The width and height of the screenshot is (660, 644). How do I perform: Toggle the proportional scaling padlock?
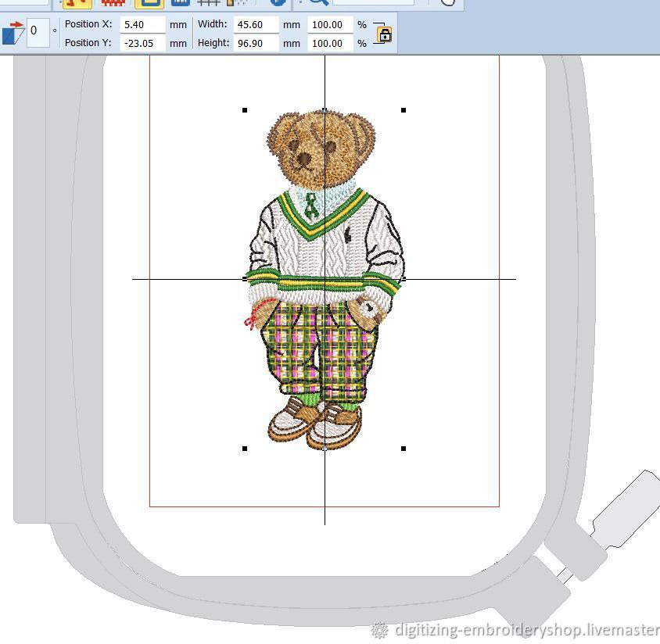coord(384,34)
